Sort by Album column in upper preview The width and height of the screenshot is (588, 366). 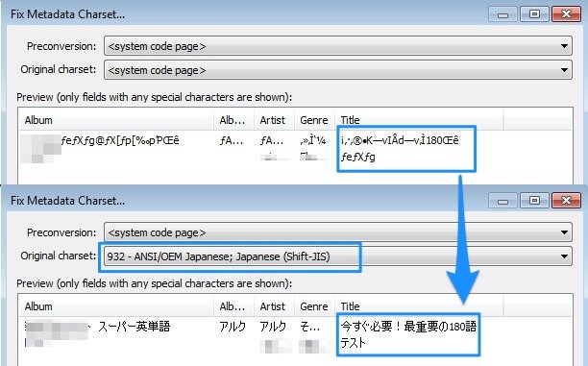point(116,120)
